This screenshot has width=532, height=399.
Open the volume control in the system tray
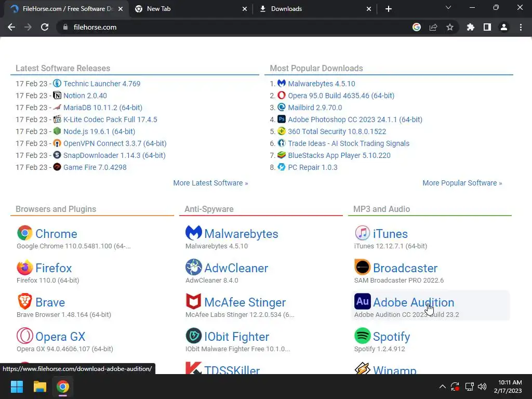coord(482,387)
